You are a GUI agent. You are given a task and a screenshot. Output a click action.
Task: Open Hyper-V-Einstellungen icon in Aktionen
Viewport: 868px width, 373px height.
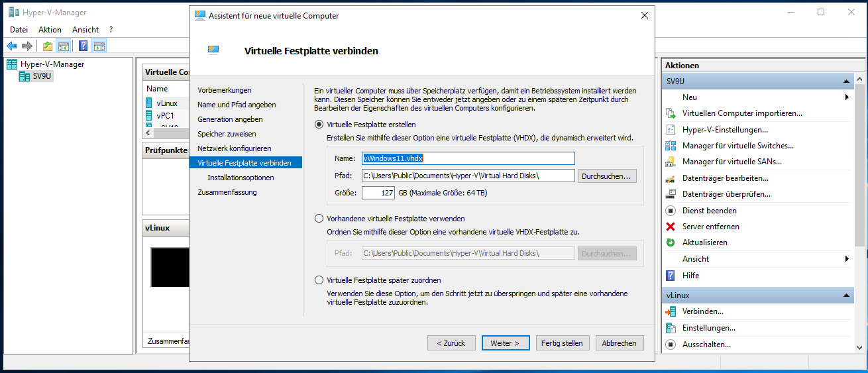(670, 130)
